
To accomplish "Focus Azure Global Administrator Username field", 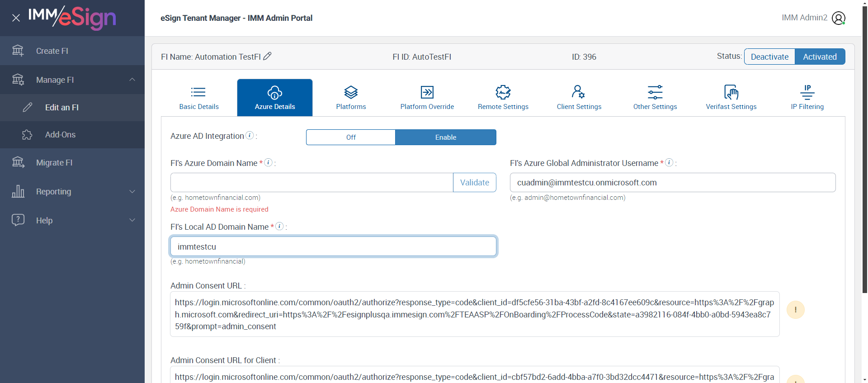I will (x=673, y=183).
